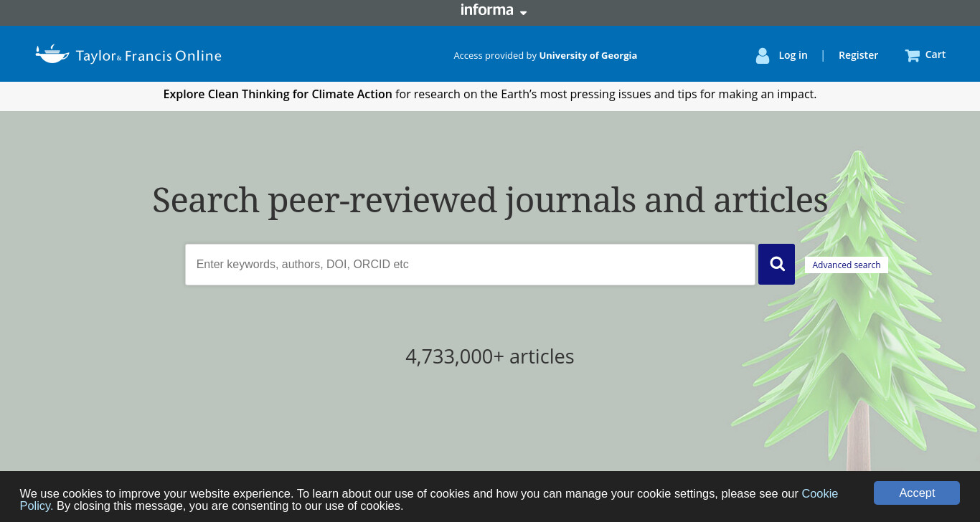980x522 pixels.
Task: Open the Cart link
Action: tap(935, 54)
